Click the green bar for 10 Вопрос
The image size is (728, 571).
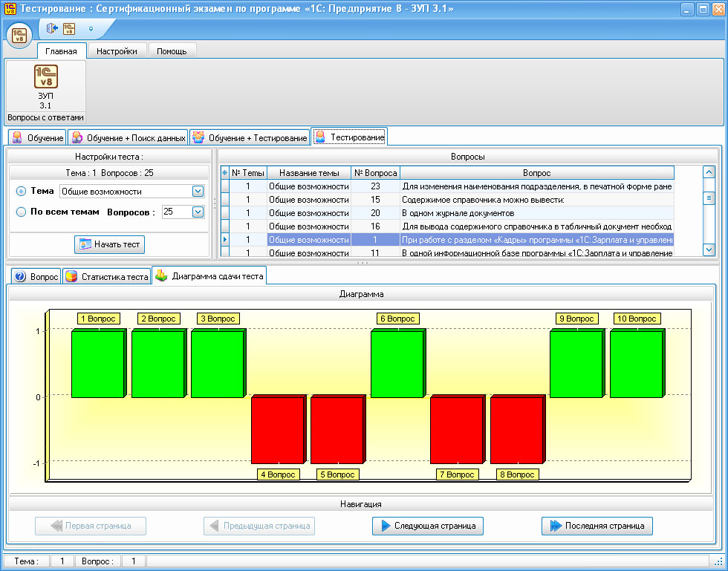pos(637,364)
